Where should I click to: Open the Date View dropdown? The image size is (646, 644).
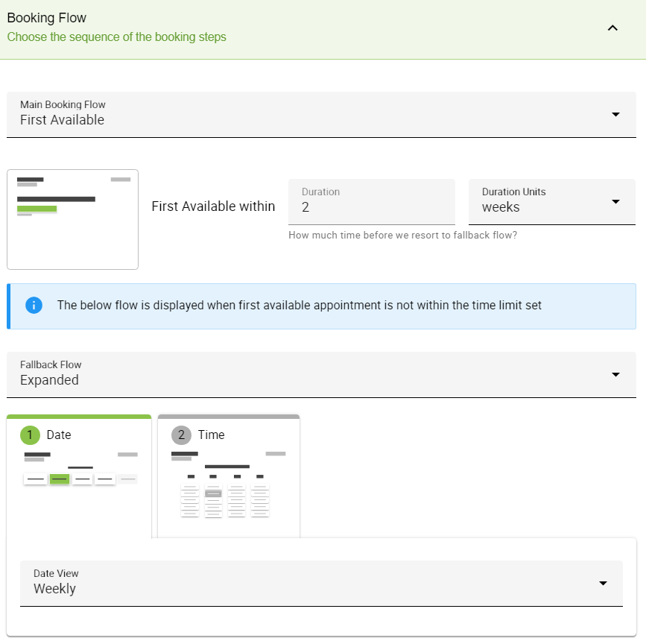(x=321, y=584)
